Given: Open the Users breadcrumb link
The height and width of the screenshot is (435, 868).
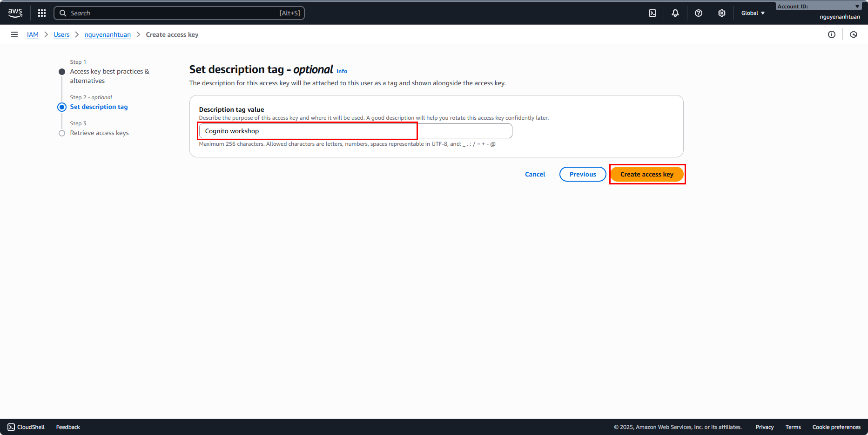Looking at the screenshot, I should [61, 35].
